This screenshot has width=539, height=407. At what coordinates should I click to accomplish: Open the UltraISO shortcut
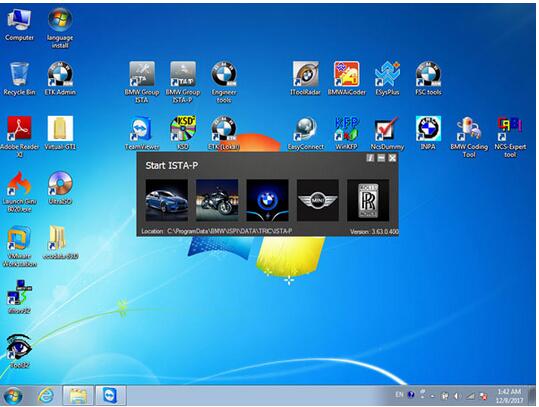pos(60,188)
